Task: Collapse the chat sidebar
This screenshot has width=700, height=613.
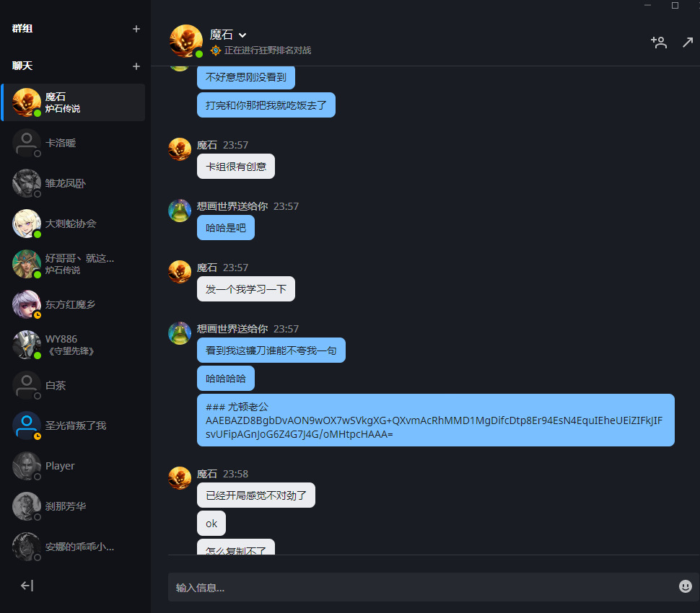Action: point(27,586)
